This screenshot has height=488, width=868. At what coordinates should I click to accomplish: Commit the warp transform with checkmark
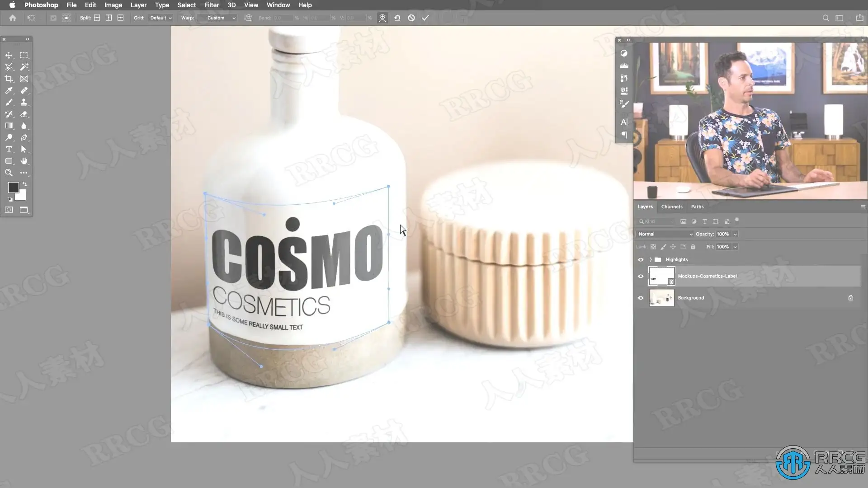(x=425, y=18)
